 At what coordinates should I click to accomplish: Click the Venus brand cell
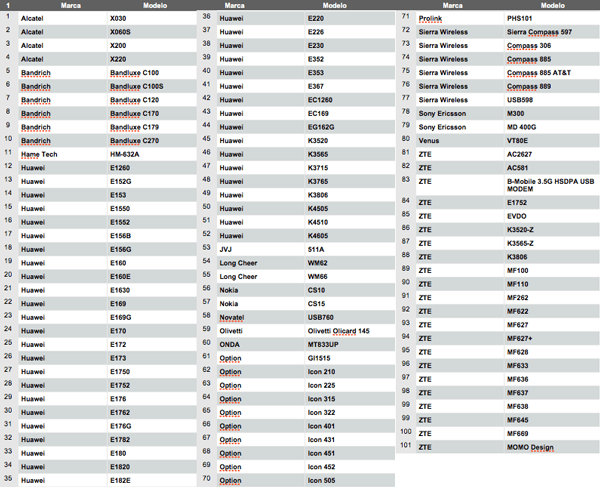pos(460,141)
